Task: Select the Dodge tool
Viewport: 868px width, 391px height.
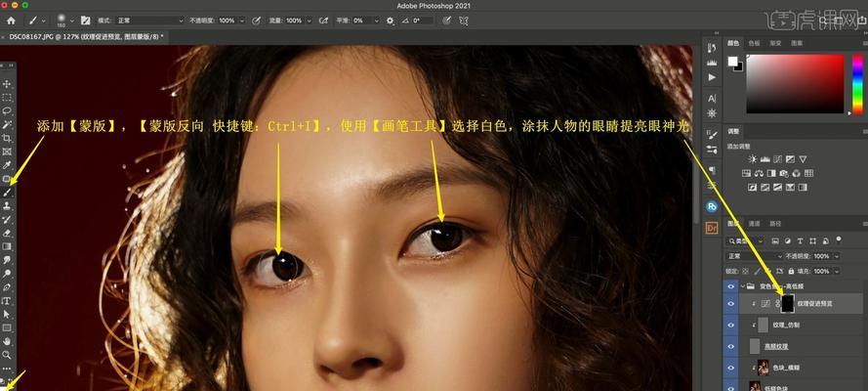Action: [x=7, y=273]
